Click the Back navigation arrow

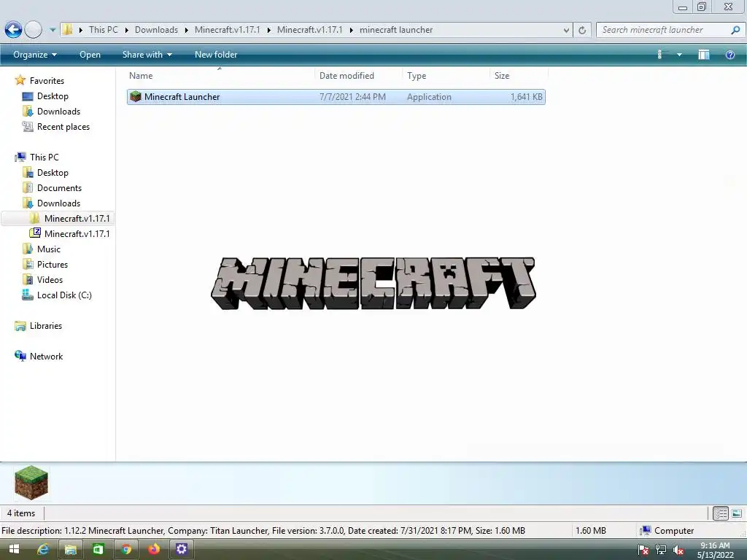click(x=13, y=29)
